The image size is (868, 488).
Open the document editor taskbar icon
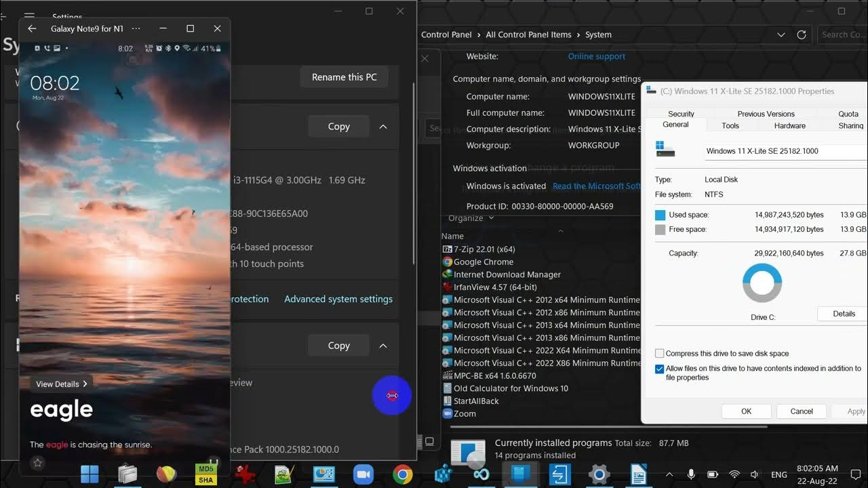pyautogui.click(x=638, y=474)
